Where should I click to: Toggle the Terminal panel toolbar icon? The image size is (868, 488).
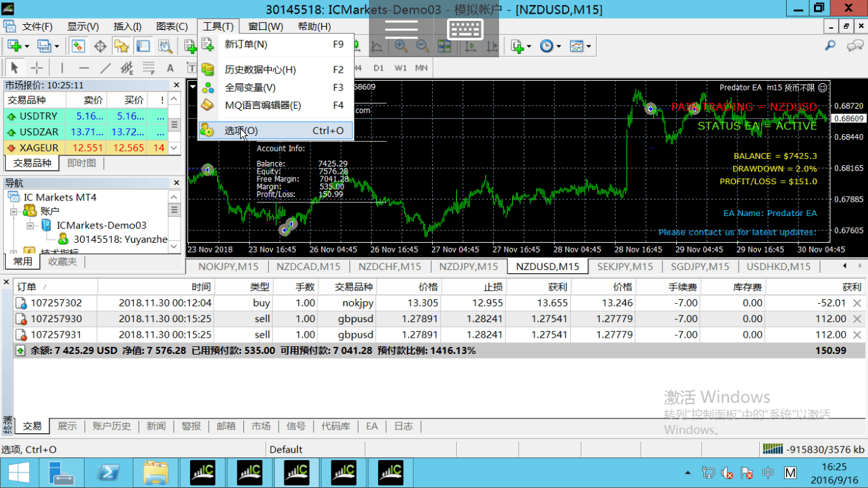tap(143, 46)
